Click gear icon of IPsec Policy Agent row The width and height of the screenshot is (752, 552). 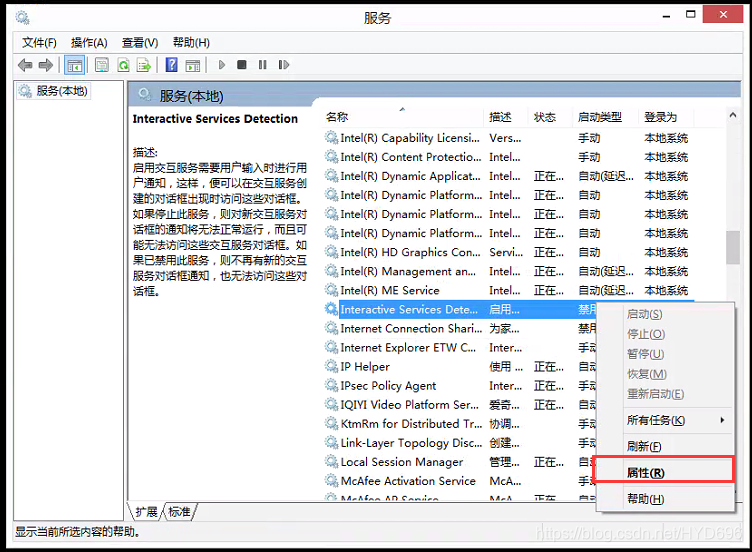pyautogui.click(x=331, y=385)
